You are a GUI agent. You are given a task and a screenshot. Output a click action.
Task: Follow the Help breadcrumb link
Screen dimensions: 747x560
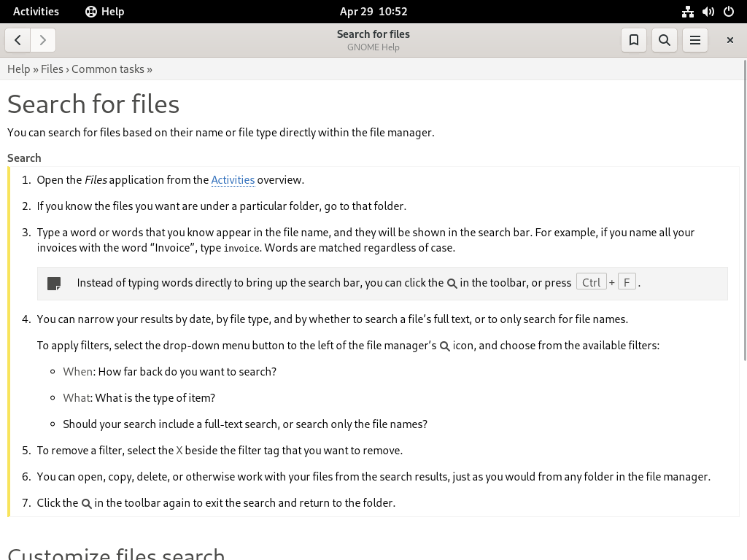pos(18,69)
